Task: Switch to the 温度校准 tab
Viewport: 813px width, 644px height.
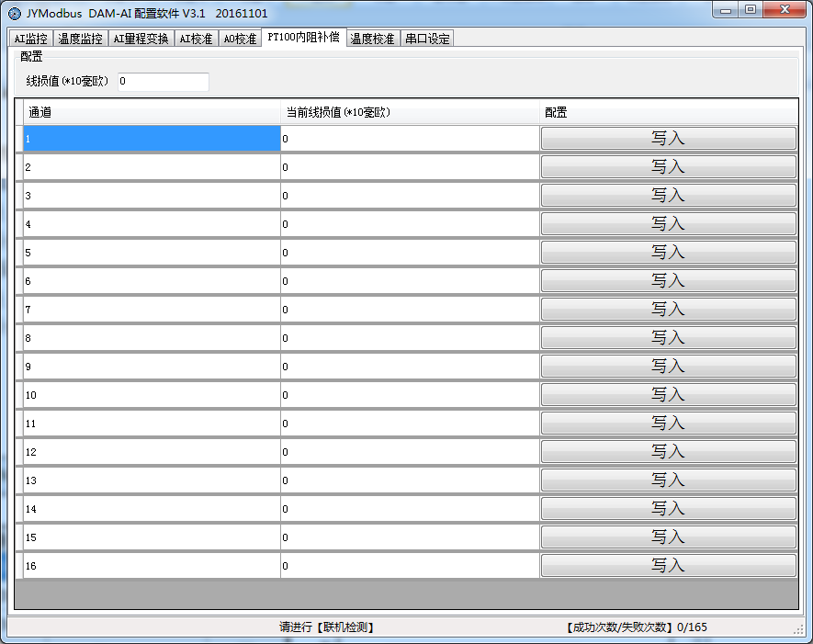Action: tap(372, 39)
